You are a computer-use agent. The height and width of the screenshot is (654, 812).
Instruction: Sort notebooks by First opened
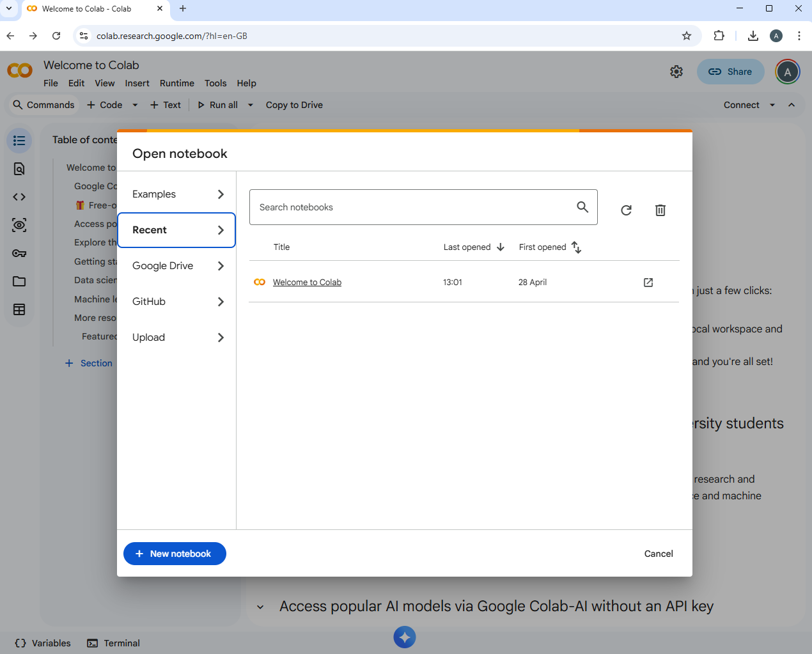(550, 247)
